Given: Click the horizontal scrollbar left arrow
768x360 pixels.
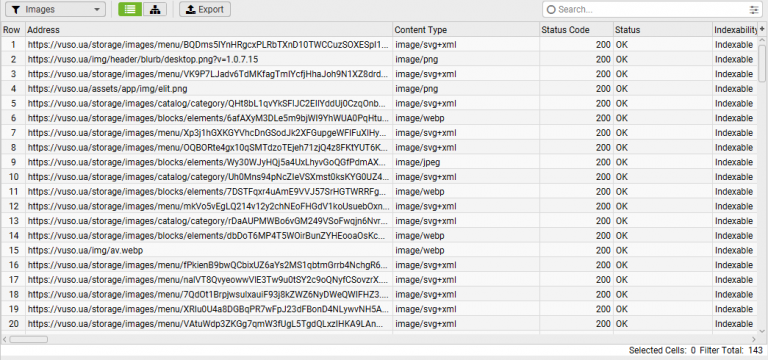Looking at the screenshot, I should [4, 339].
